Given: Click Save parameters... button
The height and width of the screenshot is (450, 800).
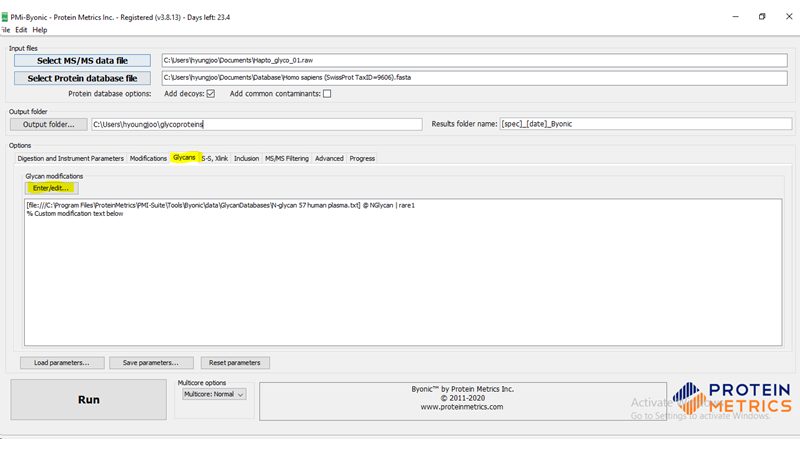Looking at the screenshot, I should click(x=151, y=363).
